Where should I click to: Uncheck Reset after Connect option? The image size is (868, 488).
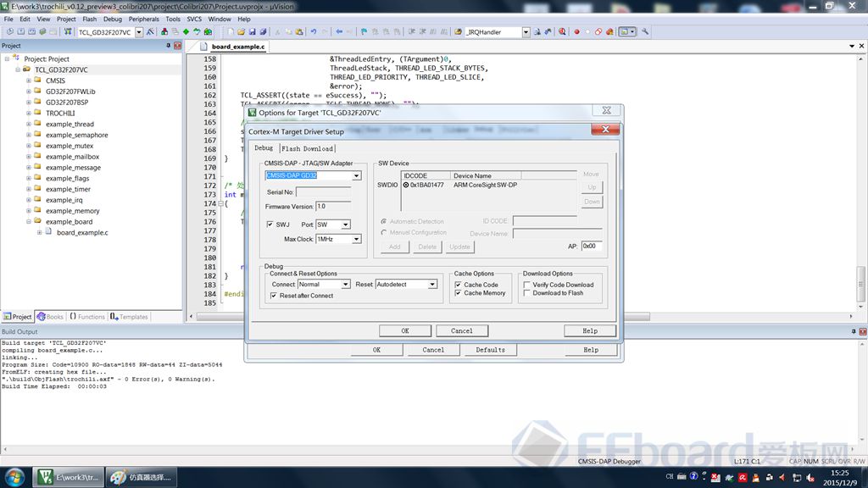coord(273,296)
